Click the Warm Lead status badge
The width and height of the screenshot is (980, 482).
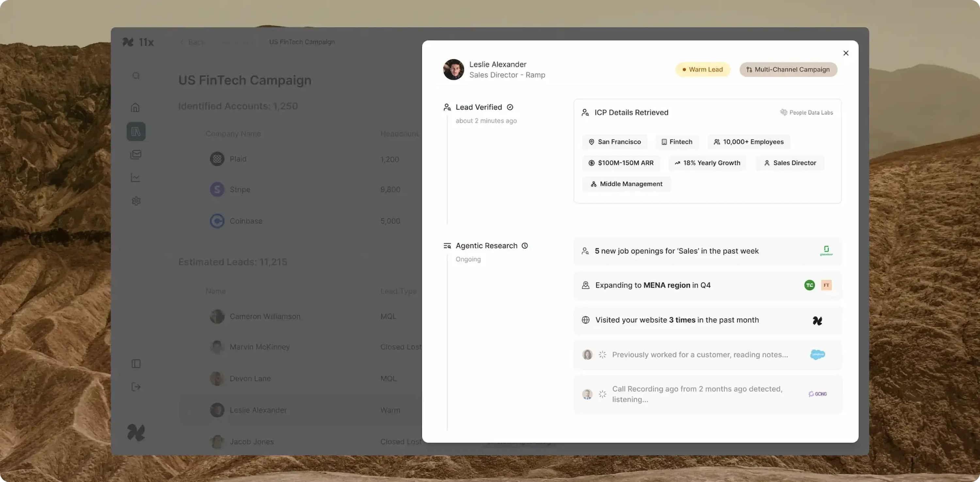click(x=702, y=70)
